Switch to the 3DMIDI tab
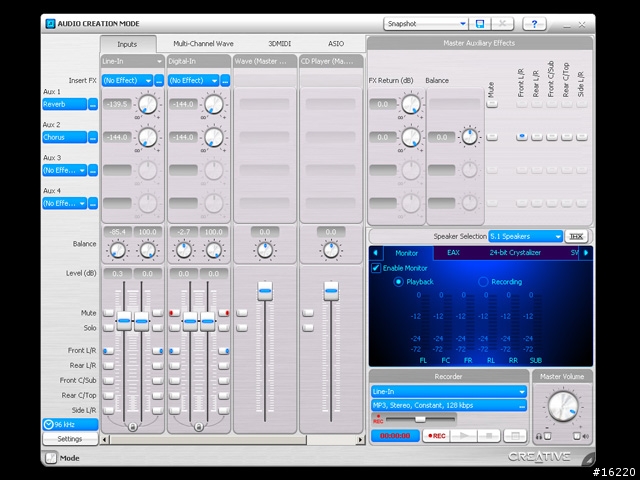Image resolution: width=640 pixels, height=480 pixels. [x=280, y=44]
